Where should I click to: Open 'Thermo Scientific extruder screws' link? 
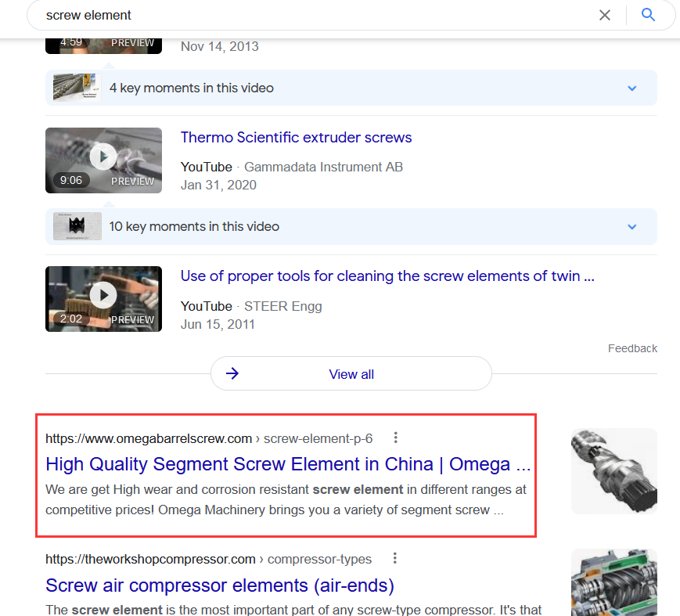coord(296,138)
